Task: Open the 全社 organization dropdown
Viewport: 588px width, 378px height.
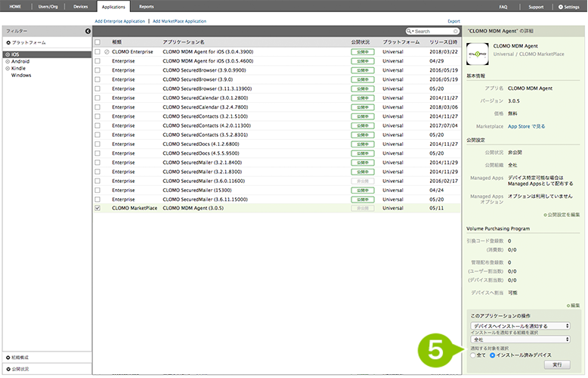Action: pos(521,339)
